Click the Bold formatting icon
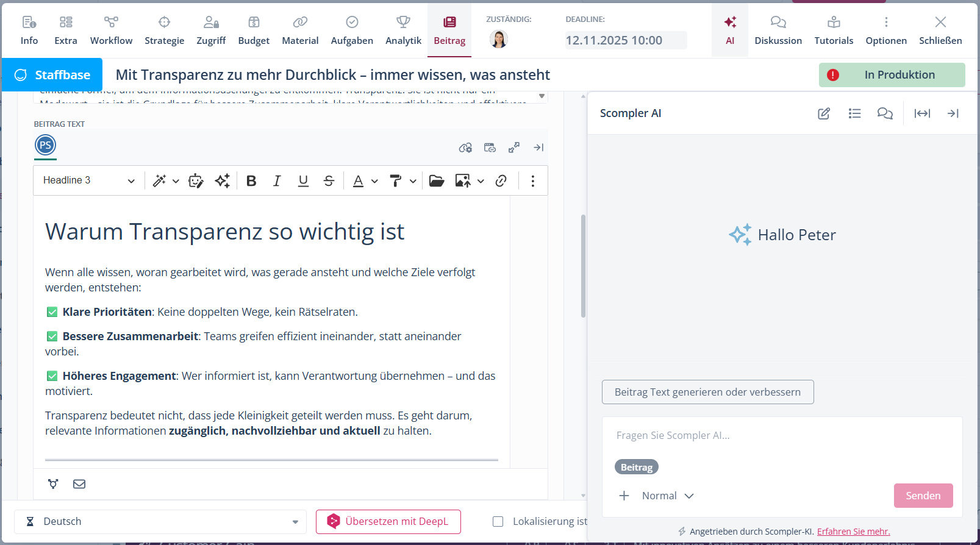The width and height of the screenshot is (980, 545). 251,181
